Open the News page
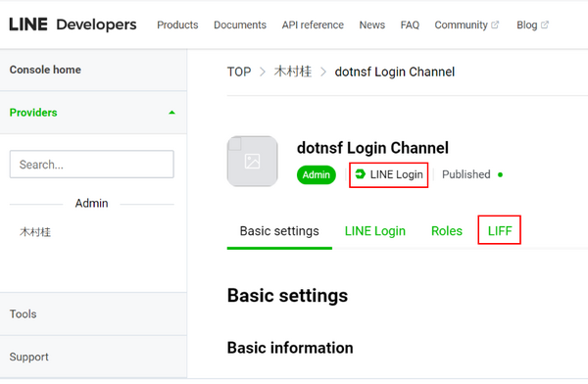 372,24
